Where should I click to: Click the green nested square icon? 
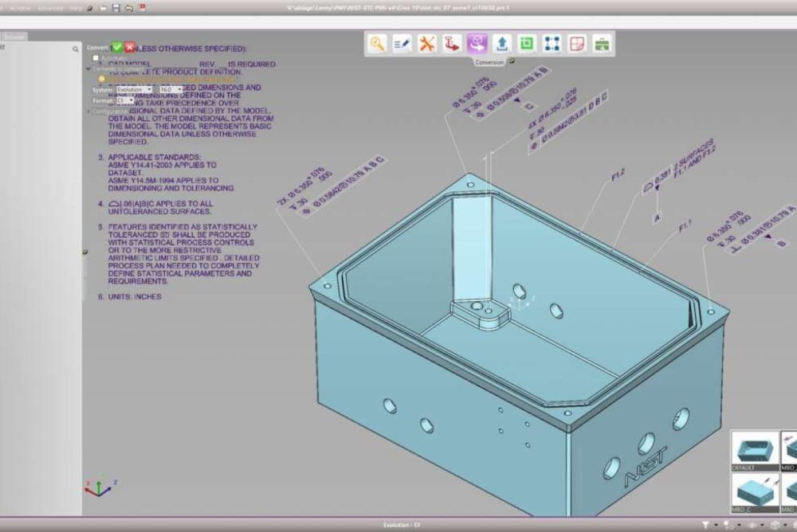[x=527, y=44]
